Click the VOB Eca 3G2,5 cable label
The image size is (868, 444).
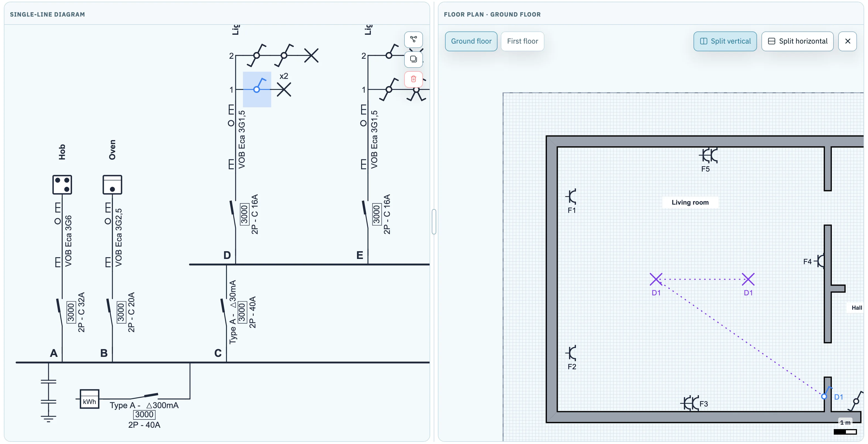click(119, 238)
